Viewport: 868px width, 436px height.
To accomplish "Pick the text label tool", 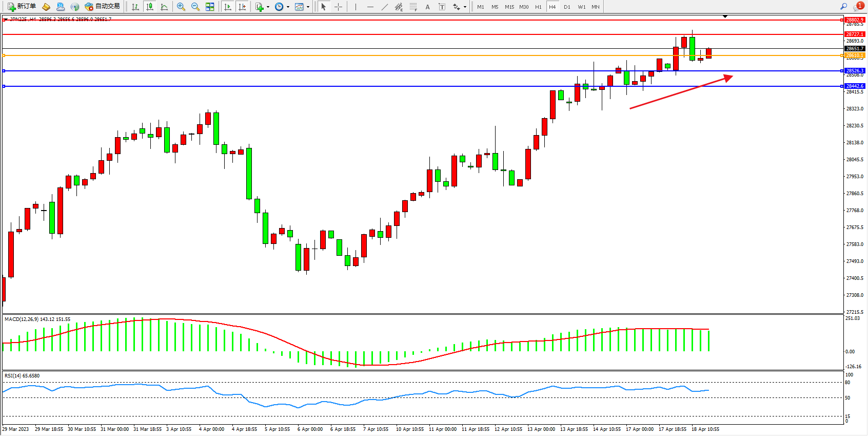I will pos(427,7).
